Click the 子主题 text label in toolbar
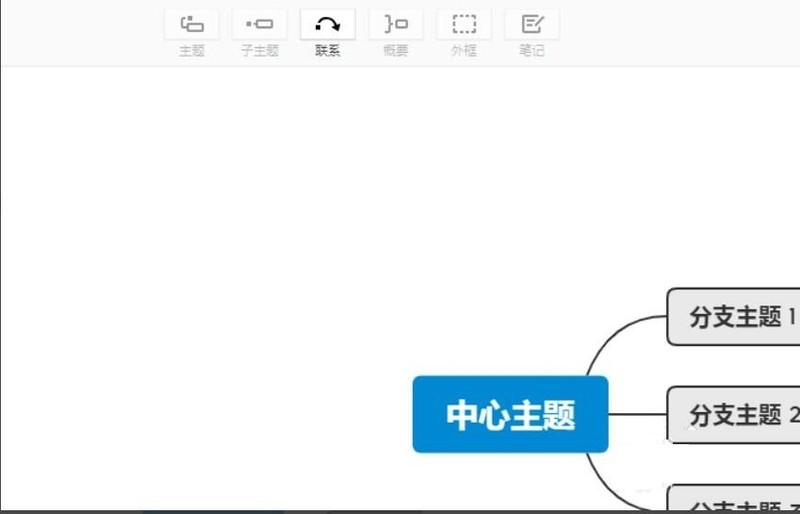Screen dimensions: 800x514 click(259, 51)
